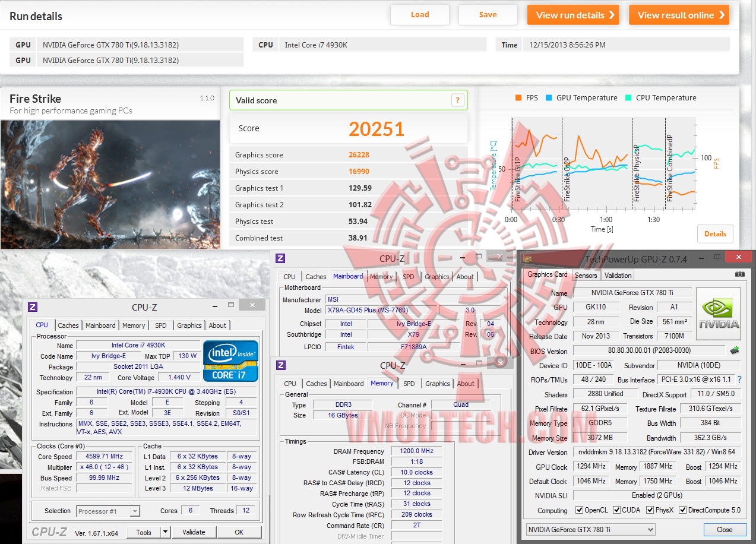
Task: Click the NVIDIA logo in GPU-Z
Action: (x=719, y=314)
